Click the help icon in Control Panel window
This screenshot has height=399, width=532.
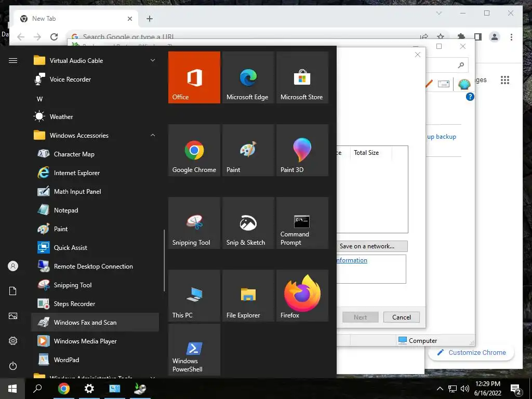(x=470, y=97)
